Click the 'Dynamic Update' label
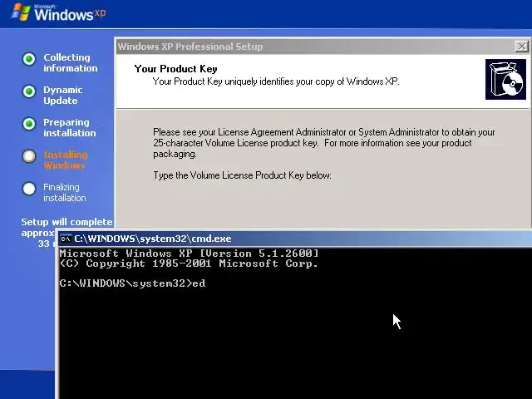532x399 pixels. pos(63,96)
